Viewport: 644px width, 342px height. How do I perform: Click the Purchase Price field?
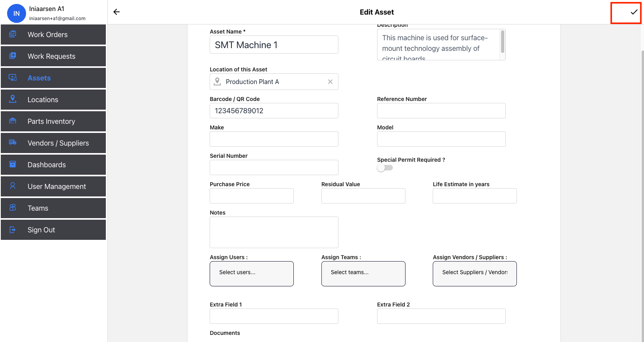[252, 196]
